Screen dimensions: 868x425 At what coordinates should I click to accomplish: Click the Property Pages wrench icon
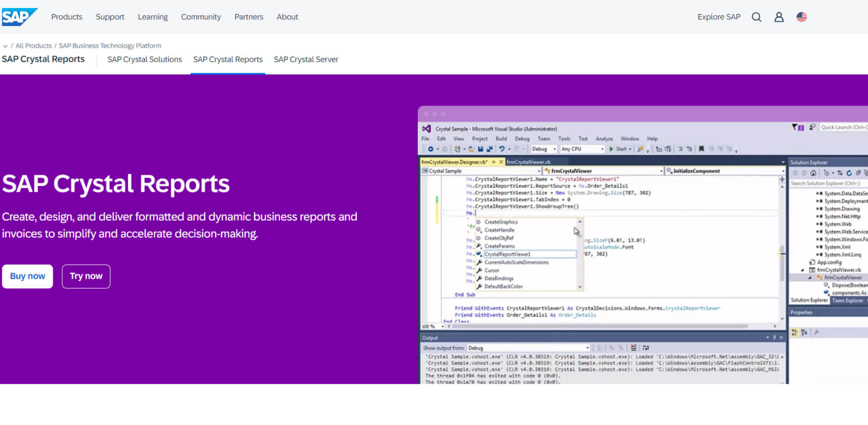tap(817, 333)
